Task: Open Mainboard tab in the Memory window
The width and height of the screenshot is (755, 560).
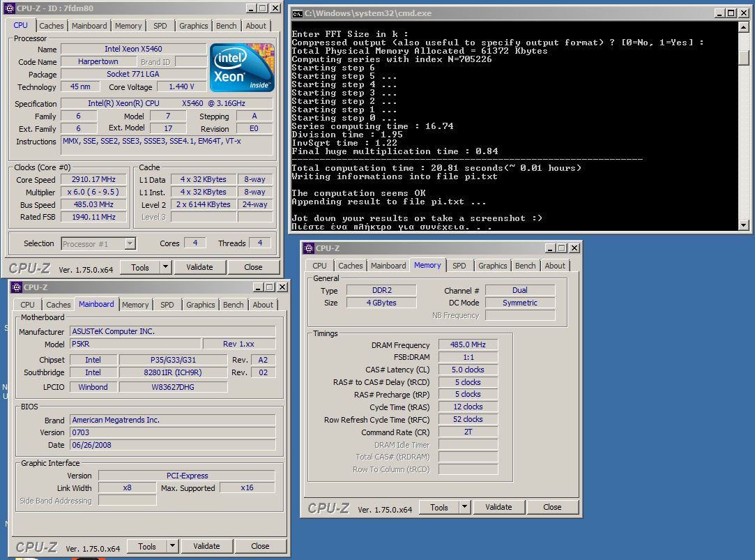Action: [x=388, y=266]
